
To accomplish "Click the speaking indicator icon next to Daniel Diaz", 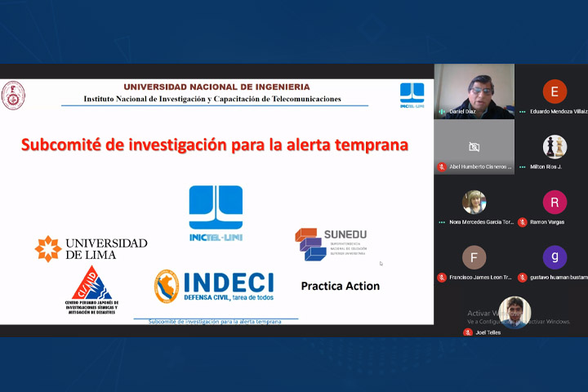I will click(442, 111).
